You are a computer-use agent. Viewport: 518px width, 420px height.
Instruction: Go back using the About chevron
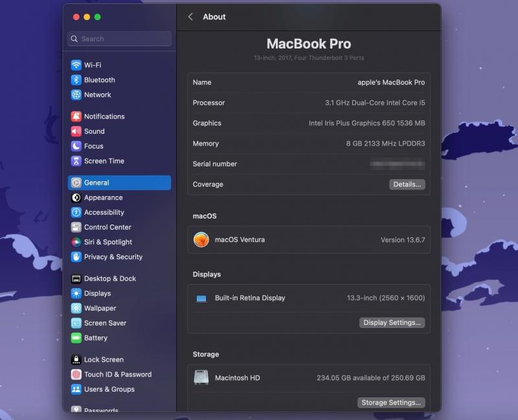(x=190, y=17)
